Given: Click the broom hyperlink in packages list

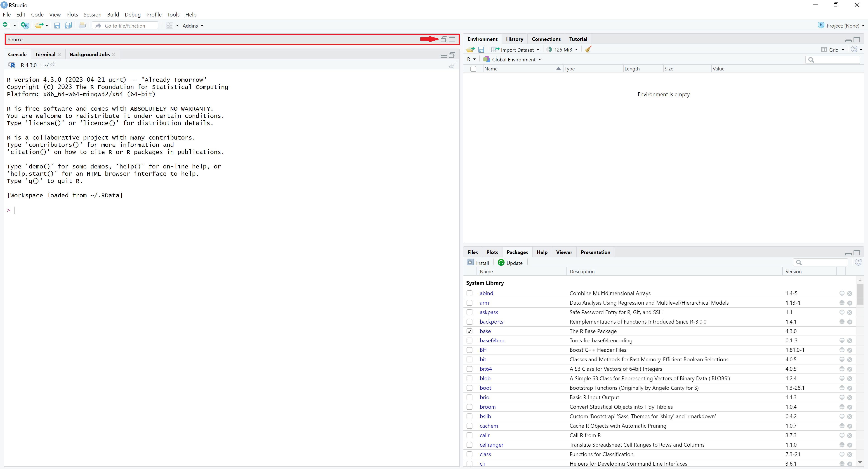Looking at the screenshot, I should tap(487, 407).
